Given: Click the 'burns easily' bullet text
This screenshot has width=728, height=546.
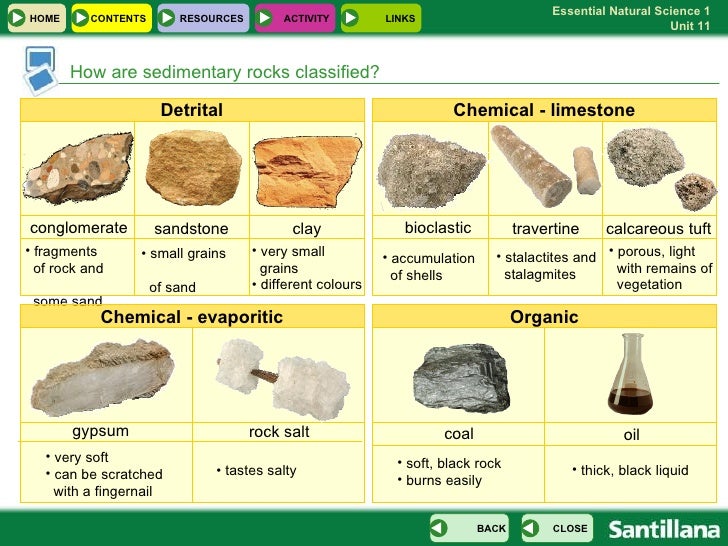Looking at the screenshot, I should [440, 481].
